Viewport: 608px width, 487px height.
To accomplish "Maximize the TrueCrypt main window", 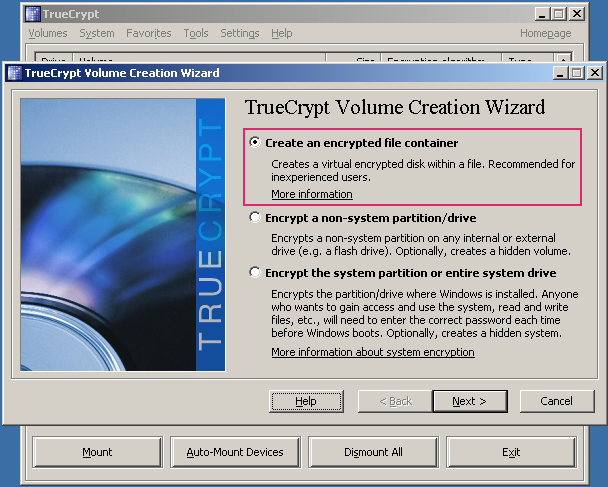I will pyautogui.click(x=559, y=14).
